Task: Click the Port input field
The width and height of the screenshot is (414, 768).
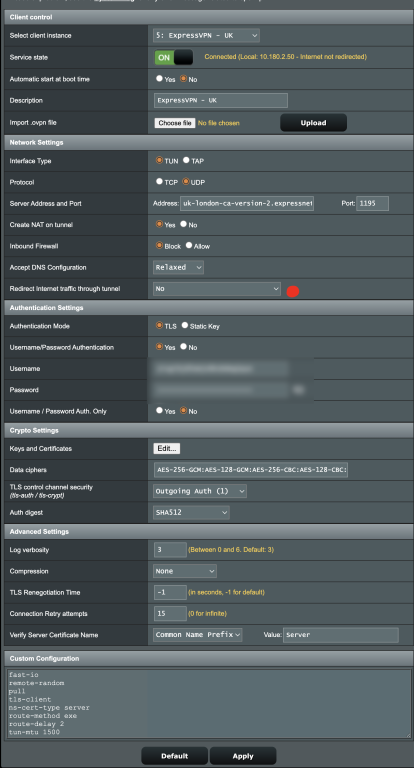Action: click(x=372, y=203)
